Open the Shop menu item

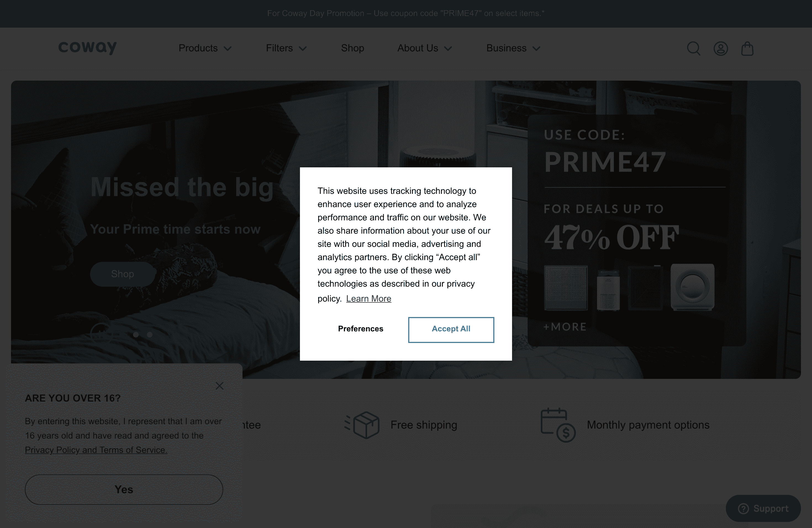(352, 48)
